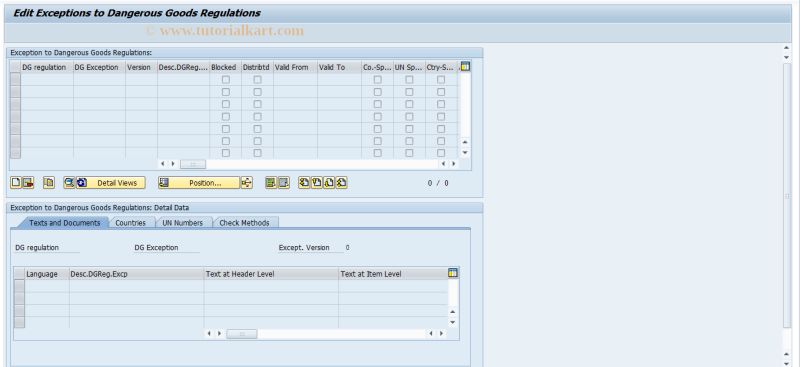This screenshot has height=367, width=800.
Task: Click the select all rows icon
Action: [271, 183]
